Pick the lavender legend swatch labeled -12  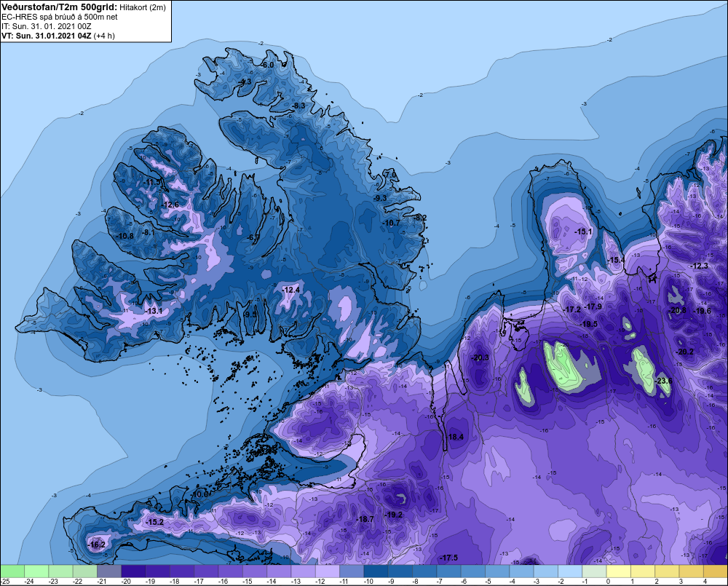click(x=328, y=571)
